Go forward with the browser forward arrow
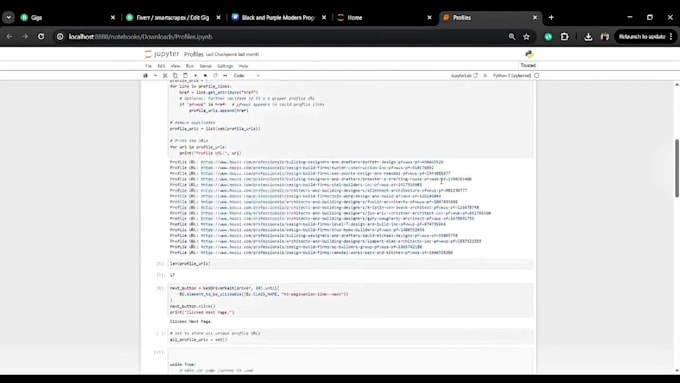This screenshot has width=680, height=383. click(x=25, y=36)
